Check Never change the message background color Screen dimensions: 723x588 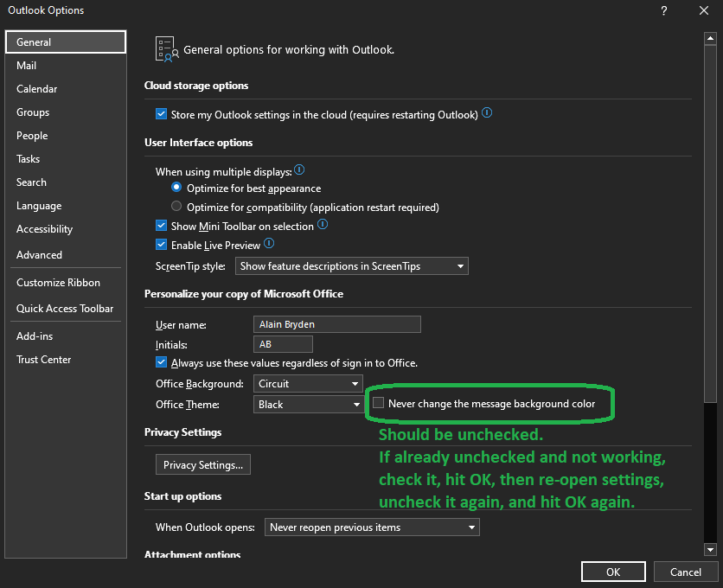378,403
